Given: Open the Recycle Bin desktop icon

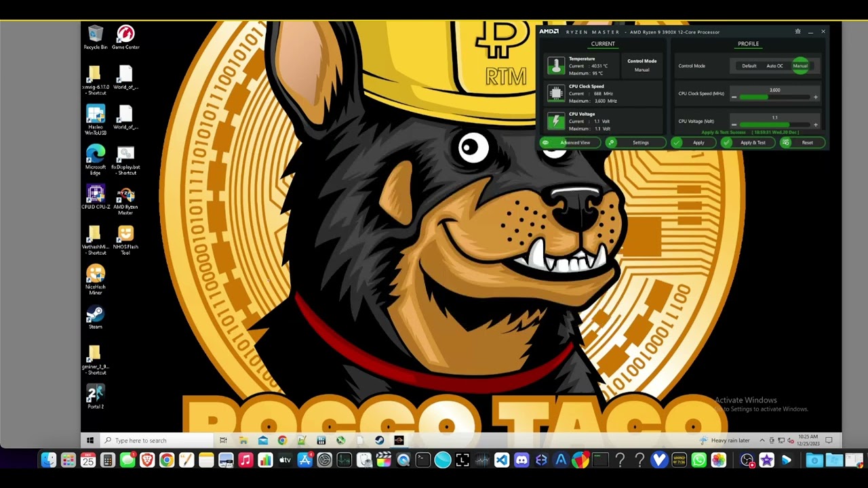Looking at the screenshot, I should (95, 37).
